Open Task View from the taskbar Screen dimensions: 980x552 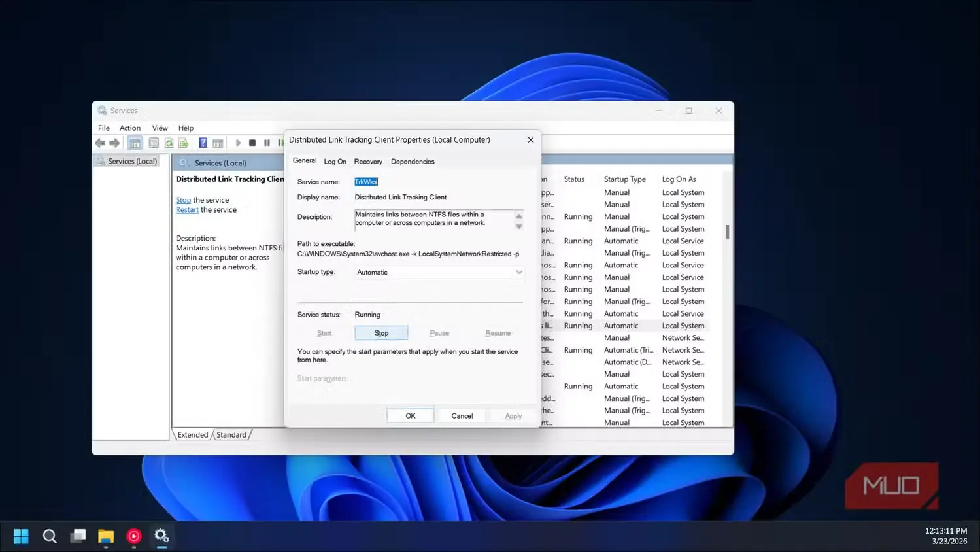(78, 536)
